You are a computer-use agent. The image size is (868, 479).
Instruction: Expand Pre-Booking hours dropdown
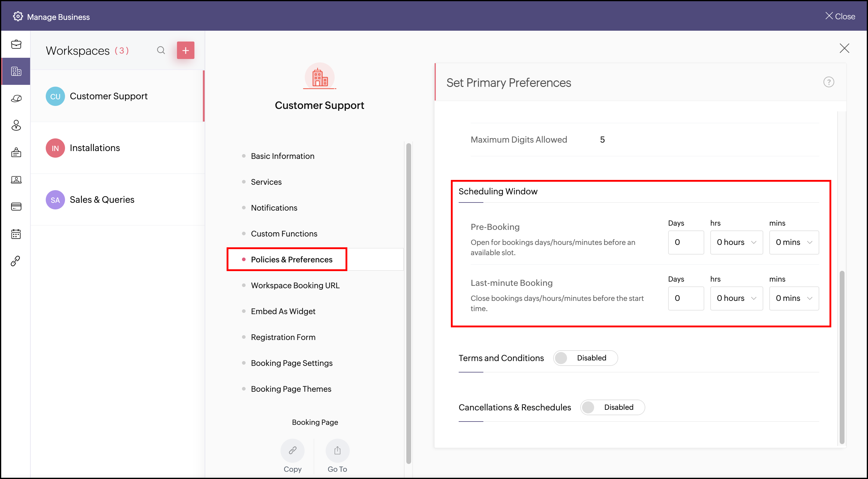736,242
